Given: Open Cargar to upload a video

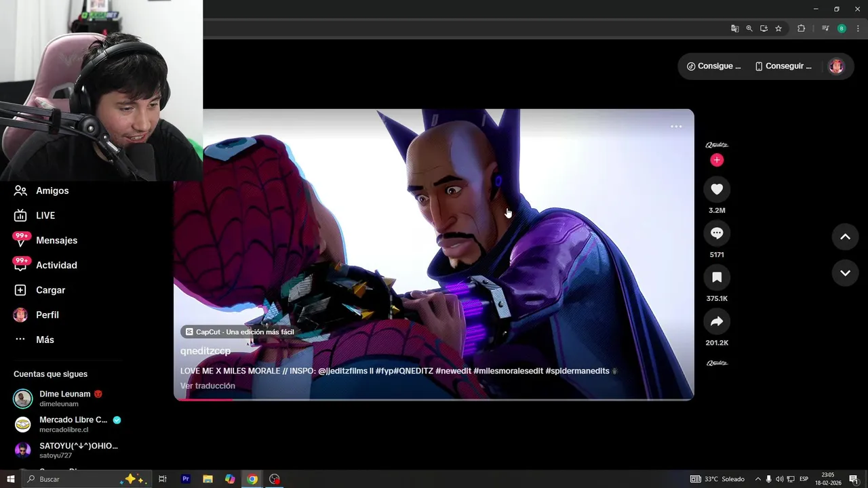Looking at the screenshot, I should pyautogui.click(x=39, y=290).
